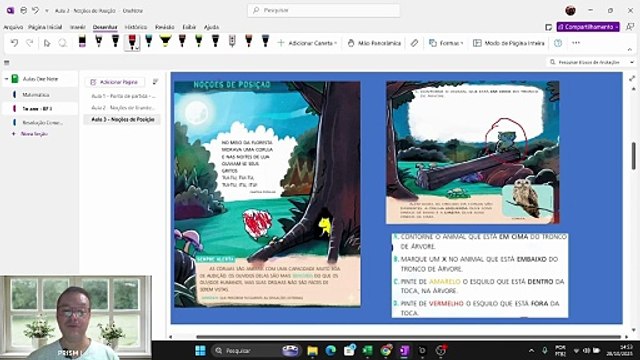640x360 pixels.
Task: Open Excel from the taskbar
Action: click(367, 351)
